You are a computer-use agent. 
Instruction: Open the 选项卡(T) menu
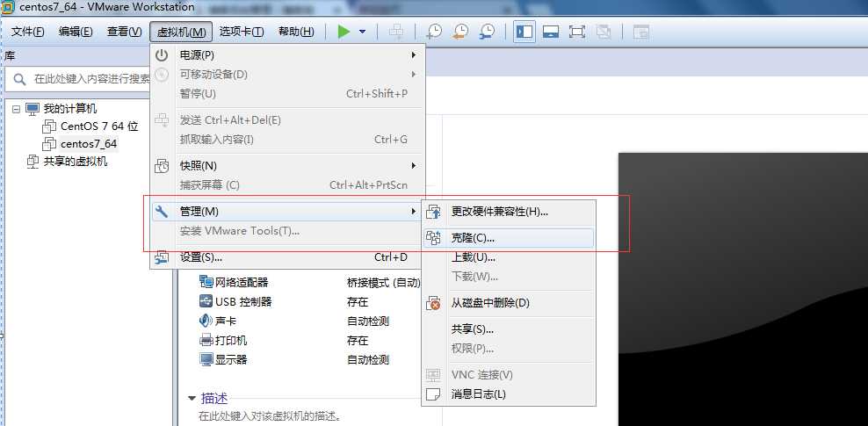tap(242, 32)
